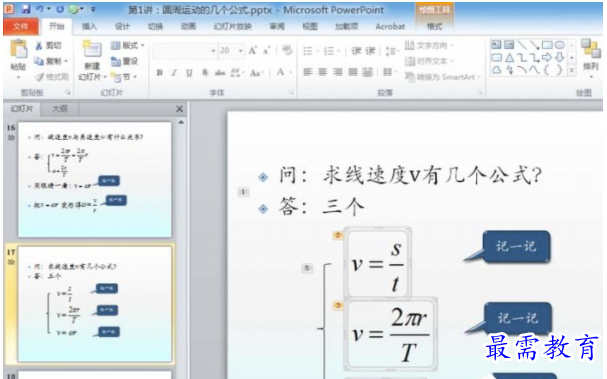Screen dimensions: 607x379
Task: Click the Align Text Right icon
Action: coord(338,72)
